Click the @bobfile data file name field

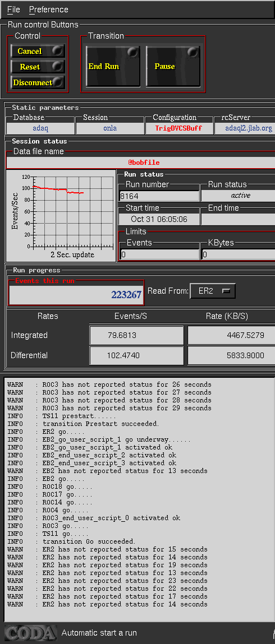click(x=140, y=163)
